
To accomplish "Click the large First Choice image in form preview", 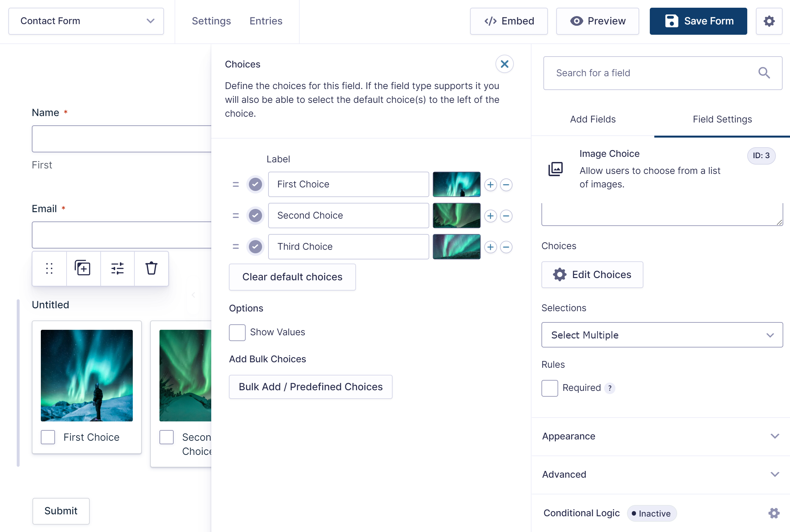I will pyautogui.click(x=86, y=375).
